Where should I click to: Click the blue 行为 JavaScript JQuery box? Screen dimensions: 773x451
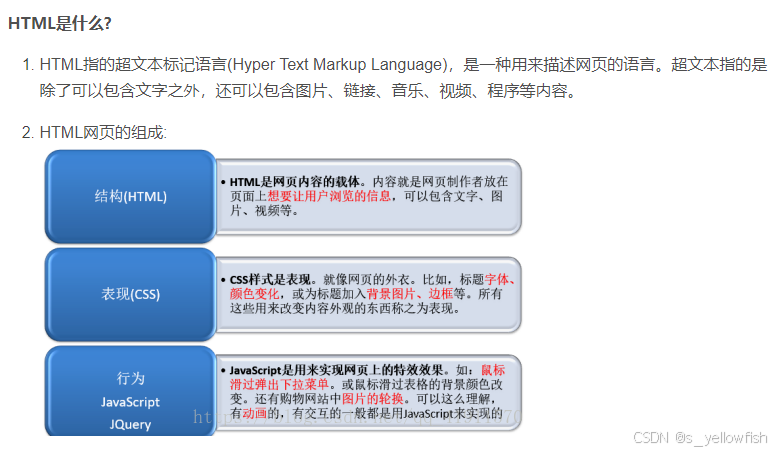(x=131, y=391)
